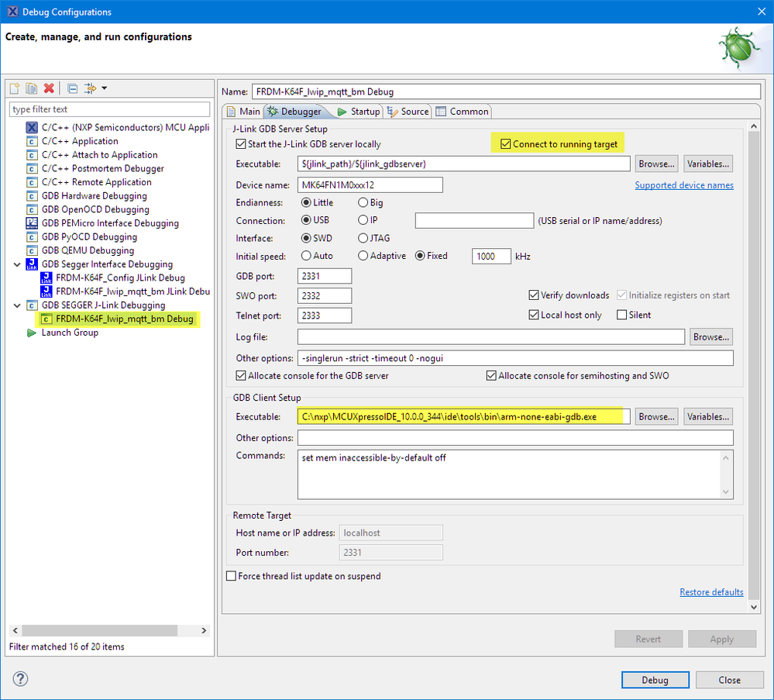Viewport: 774px width, 700px height.
Task: Collapse GDB Segger Interface Debugging node
Action: pyautogui.click(x=17, y=265)
